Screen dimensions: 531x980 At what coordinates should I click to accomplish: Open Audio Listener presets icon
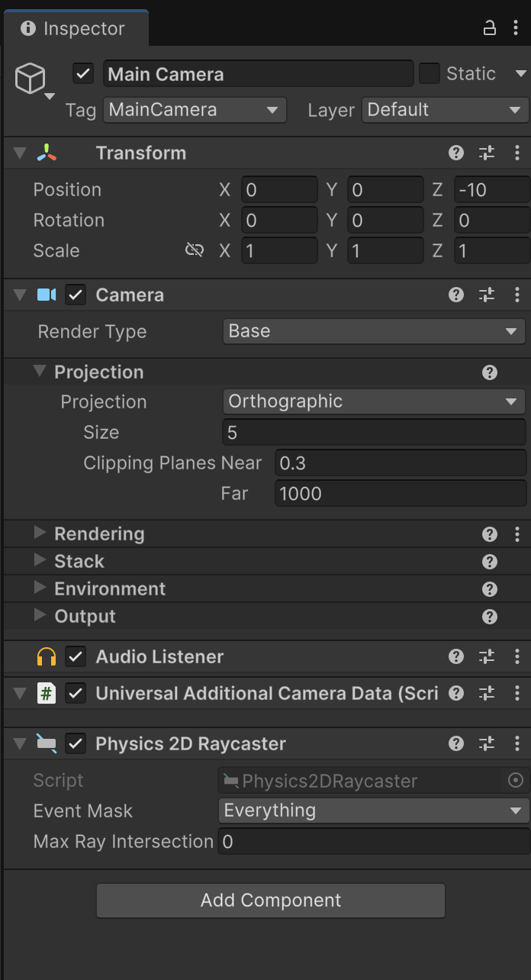click(487, 656)
